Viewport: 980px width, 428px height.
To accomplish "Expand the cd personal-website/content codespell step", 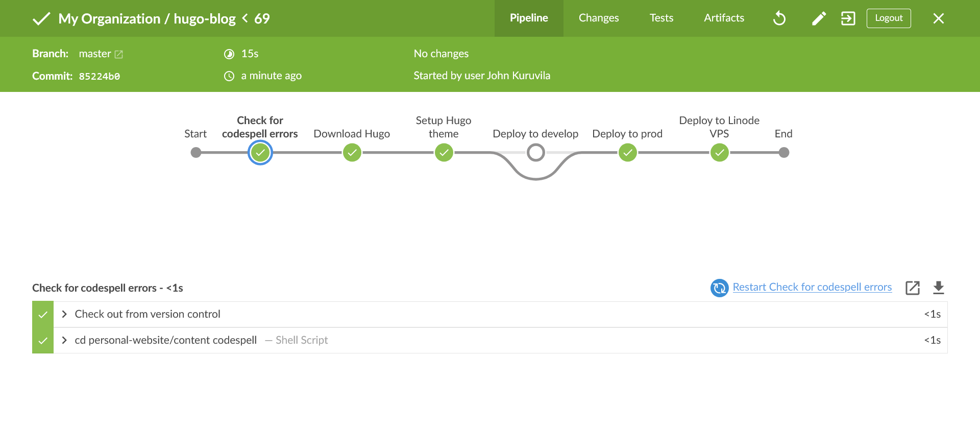I will (64, 340).
